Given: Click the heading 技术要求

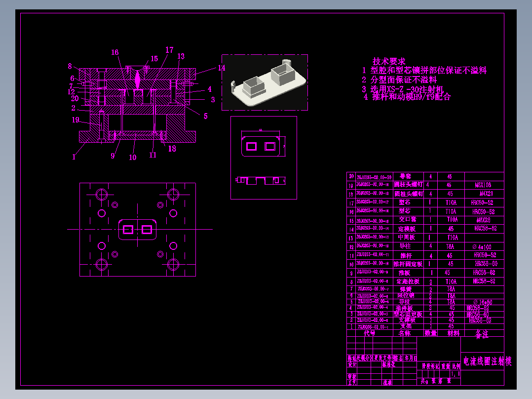Looking at the screenshot, I should 389,61.
